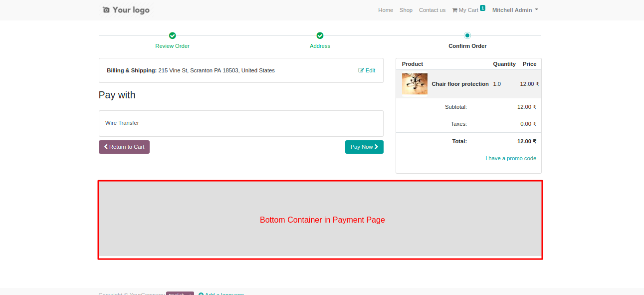Click the plus icon before Add a language
Viewport: 644px width, 295px height.
click(x=201, y=294)
